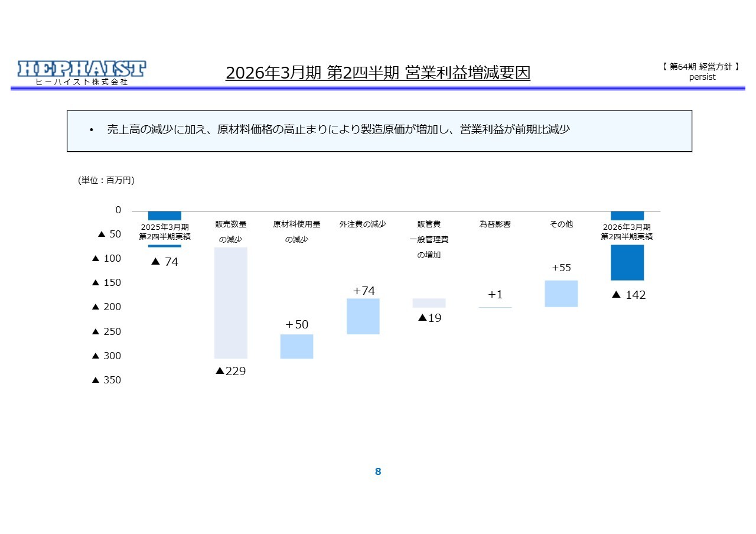Image resolution: width=756 pixels, height=534 pixels.
Task: Click the ▲229 data label
Action: click(230, 371)
